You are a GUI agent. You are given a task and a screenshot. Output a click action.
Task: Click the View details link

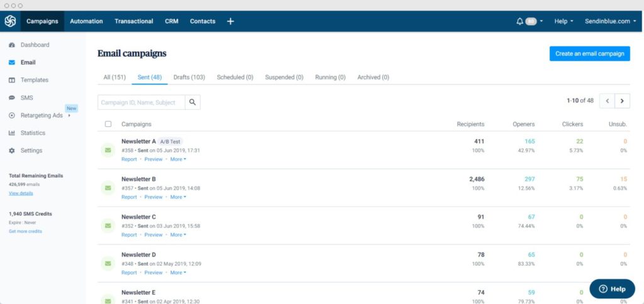[x=21, y=193]
